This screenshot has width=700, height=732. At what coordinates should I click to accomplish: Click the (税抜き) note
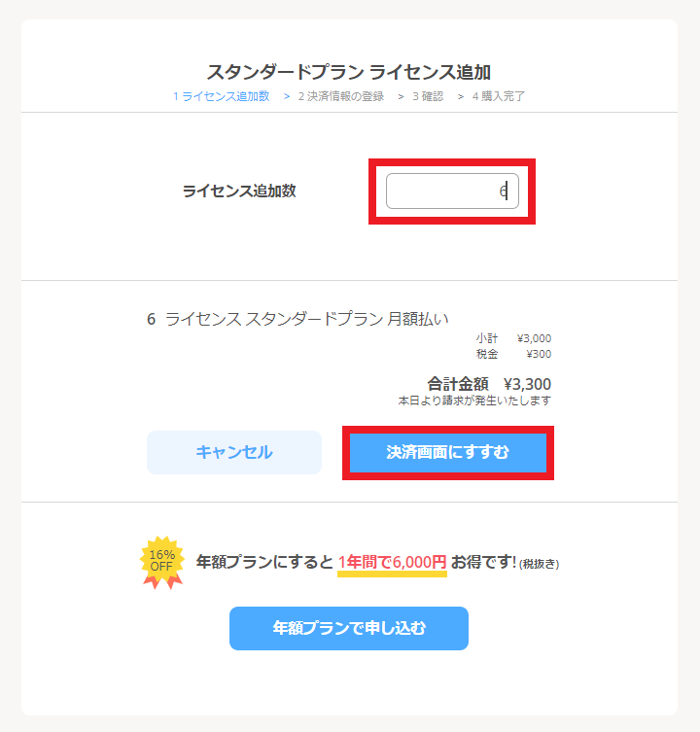coord(539,564)
